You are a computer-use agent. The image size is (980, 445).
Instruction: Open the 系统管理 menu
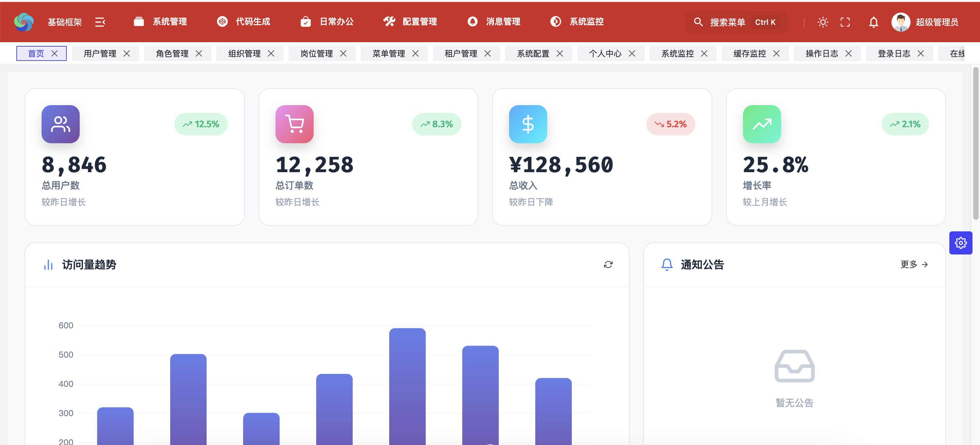[x=160, y=22]
